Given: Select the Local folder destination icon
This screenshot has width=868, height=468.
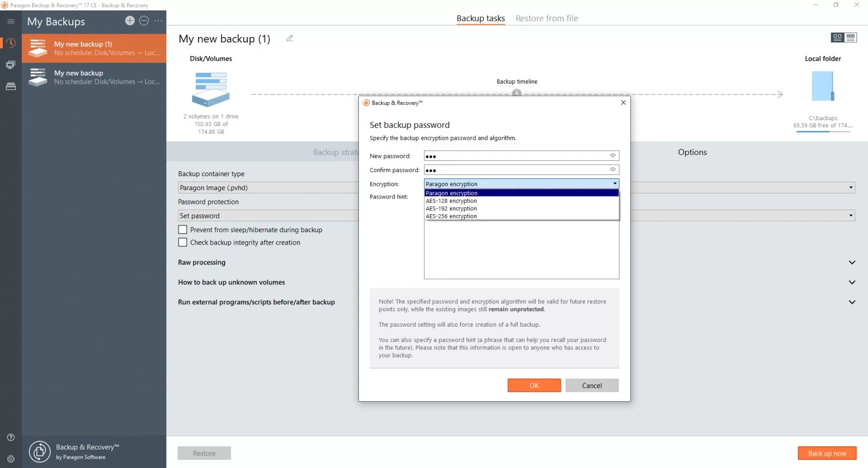Looking at the screenshot, I should pyautogui.click(x=823, y=86).
